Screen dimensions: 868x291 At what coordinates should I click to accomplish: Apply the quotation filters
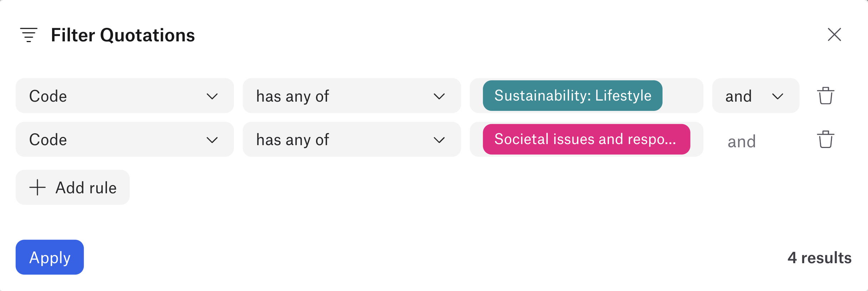(50, 257)
